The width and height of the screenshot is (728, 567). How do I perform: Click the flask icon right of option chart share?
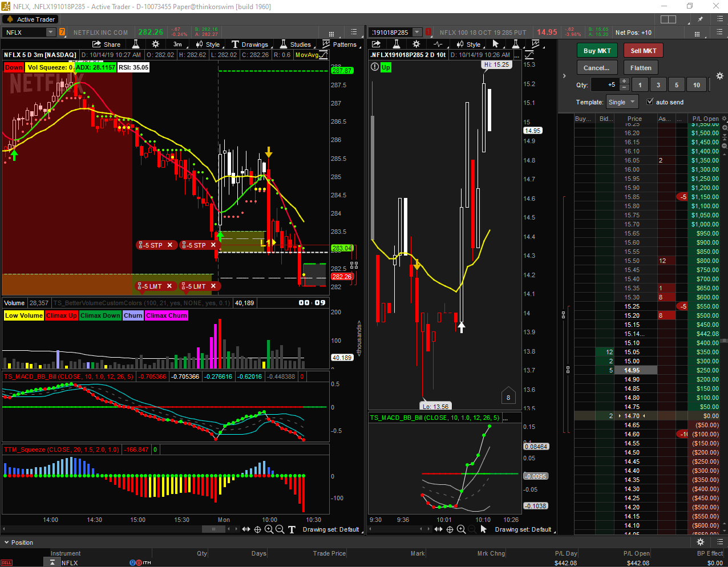(x=397, y=44)
